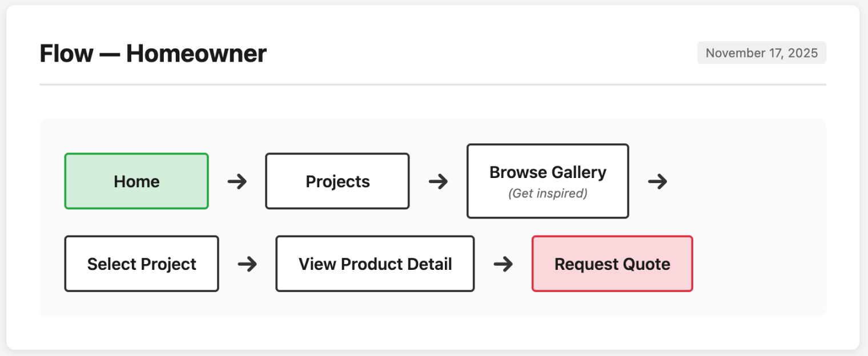Viewport: 868px width, 356px height.
Task: Click the arrow between Projects and Browse Gallery
Action: pos(438,181)
